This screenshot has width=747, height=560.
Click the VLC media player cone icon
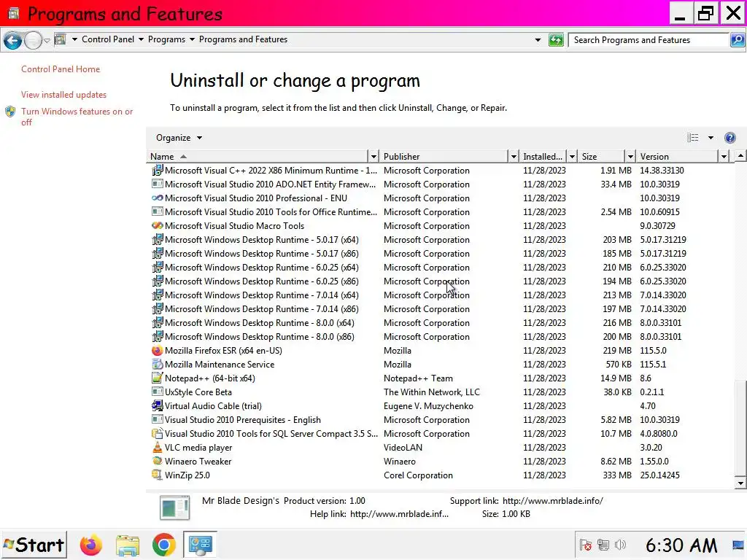click(158, 448)
